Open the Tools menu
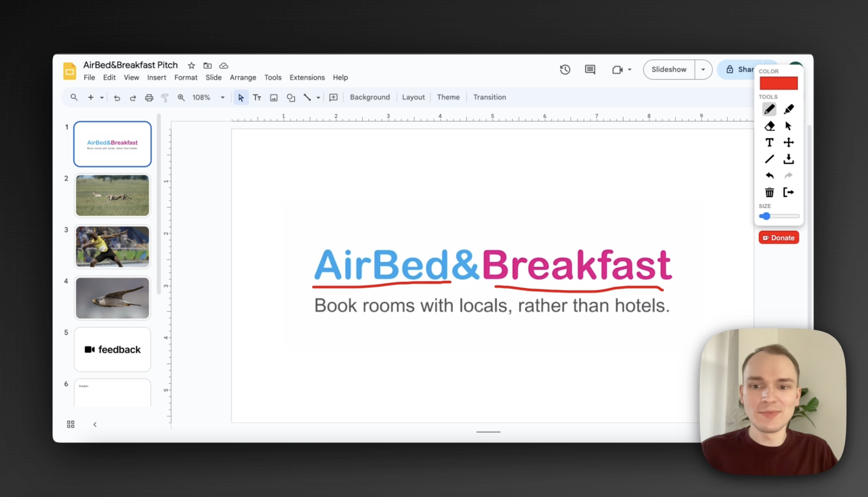The width and height of the screenshot is (868, 497). [x=273, y=77]
